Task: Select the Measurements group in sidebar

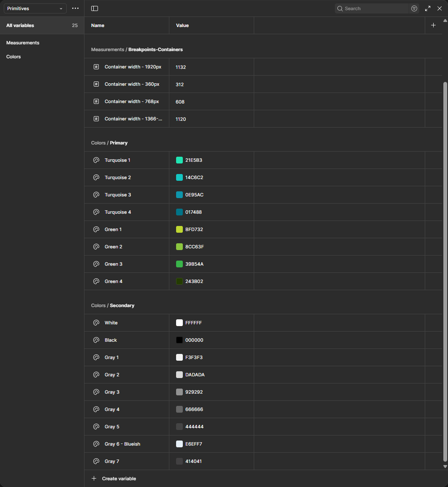Action: coord(23,43)
